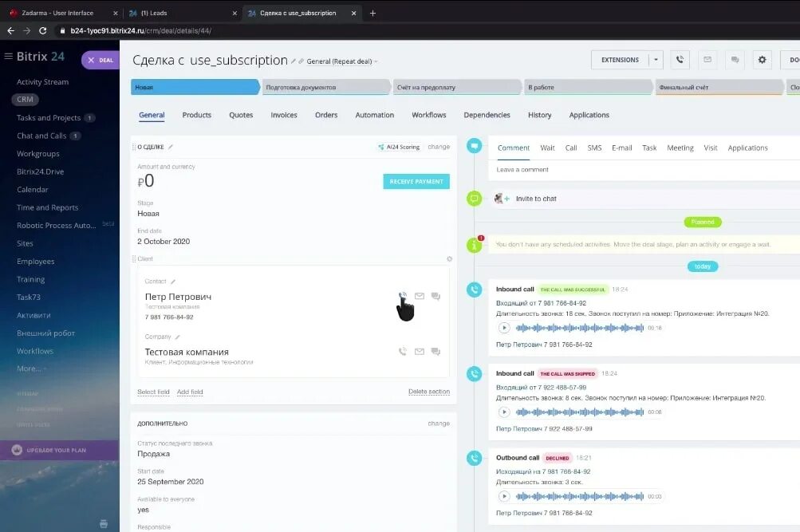Switch to the Quotes tab

241,115
